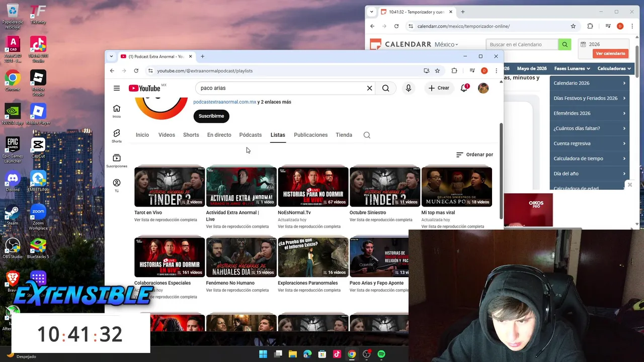Image resolution: width=644 pixels, height=362 pixels.
Task: Open Shorts in YouTube sidebar
Action: [x=117, y=136]
